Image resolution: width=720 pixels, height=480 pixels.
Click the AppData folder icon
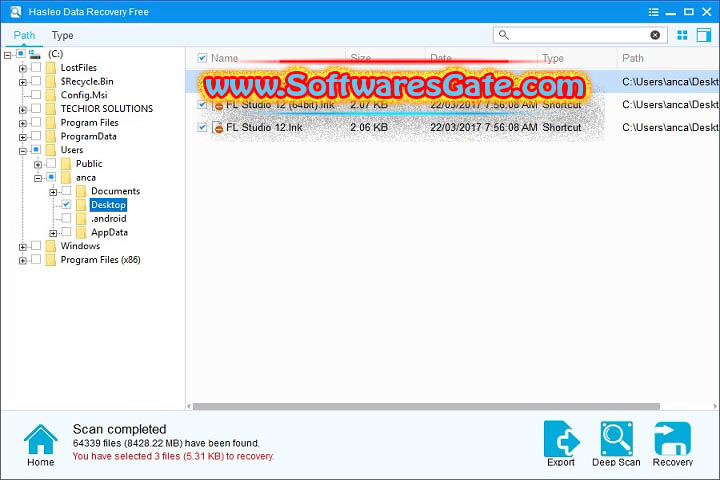(x=81, y=232)
